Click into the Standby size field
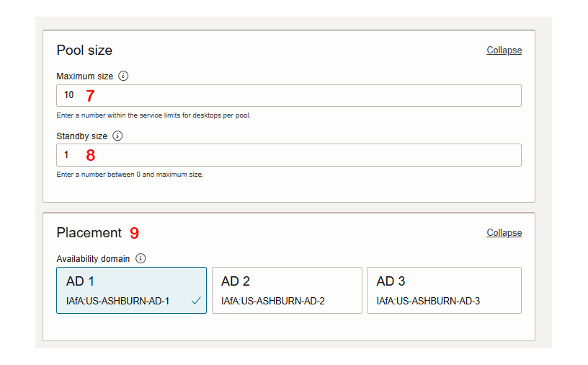This screenshot has height=365, width=588. pos(289,155)
